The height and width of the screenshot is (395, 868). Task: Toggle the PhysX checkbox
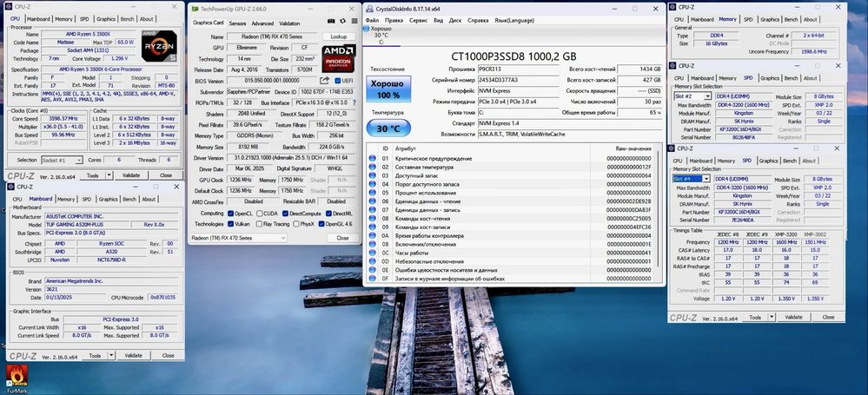(296, 224)
